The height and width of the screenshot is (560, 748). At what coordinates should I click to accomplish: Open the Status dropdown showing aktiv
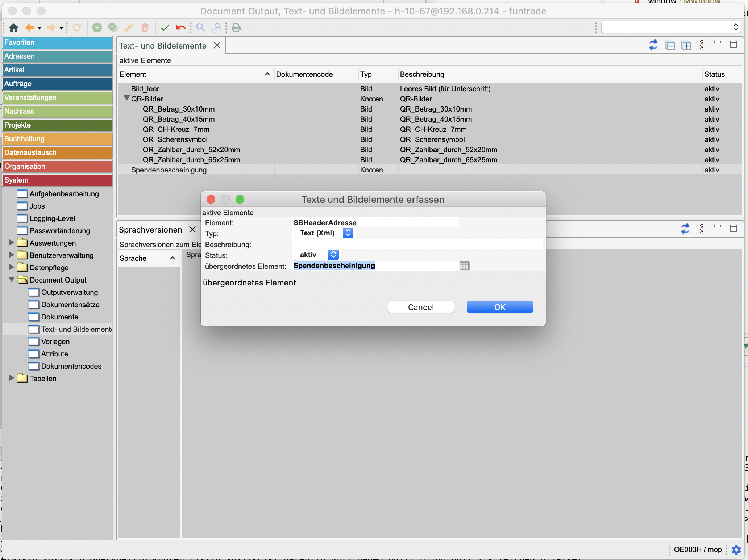point(333,255)
